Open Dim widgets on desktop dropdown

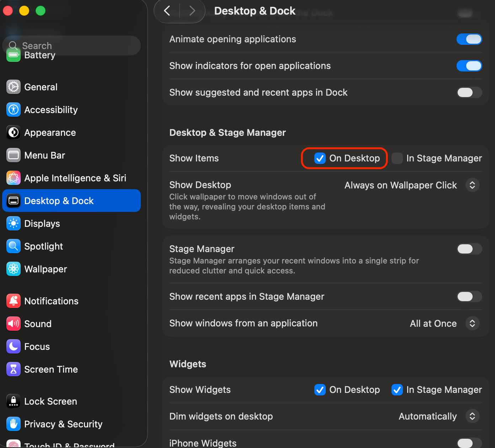pos(472,416)
